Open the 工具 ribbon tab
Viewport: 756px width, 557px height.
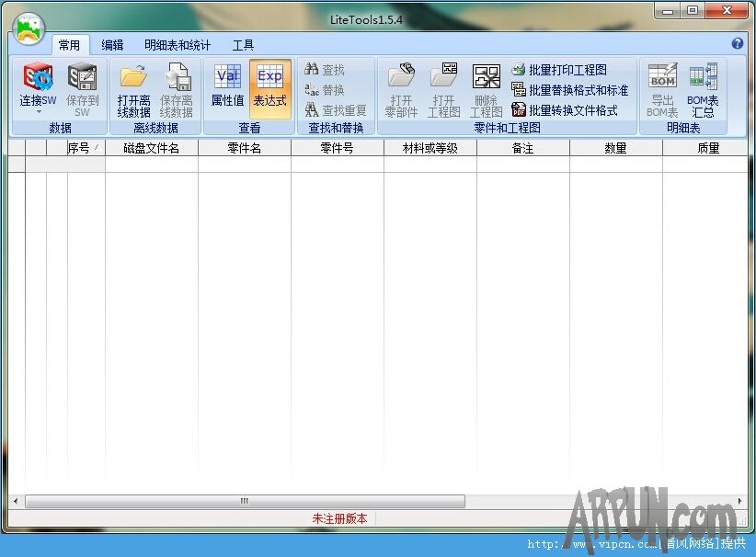tap(243, 45)
